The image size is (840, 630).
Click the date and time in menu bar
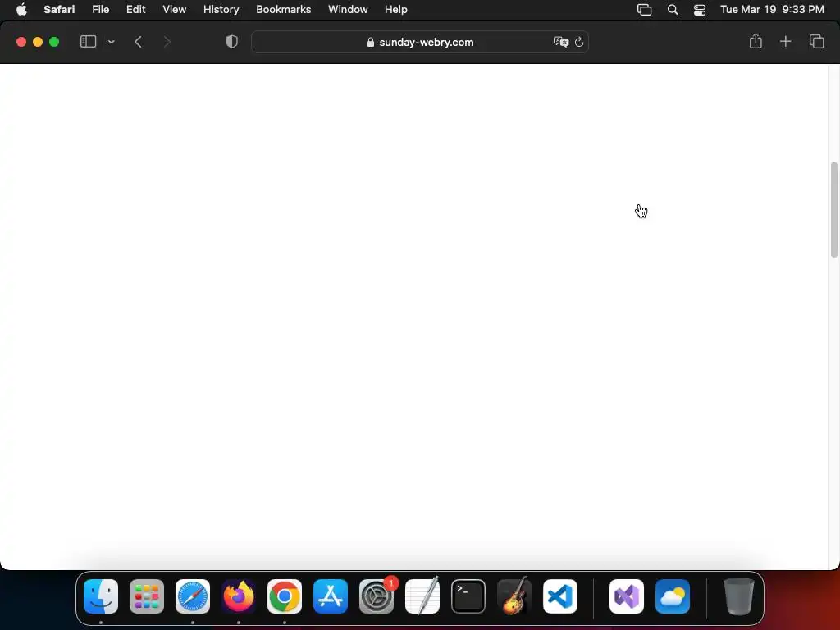(x=771, y=9)
